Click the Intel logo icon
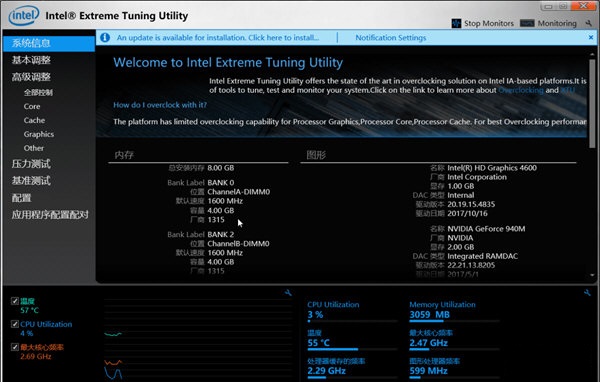The image size is (600, 382). click(24, 15)
